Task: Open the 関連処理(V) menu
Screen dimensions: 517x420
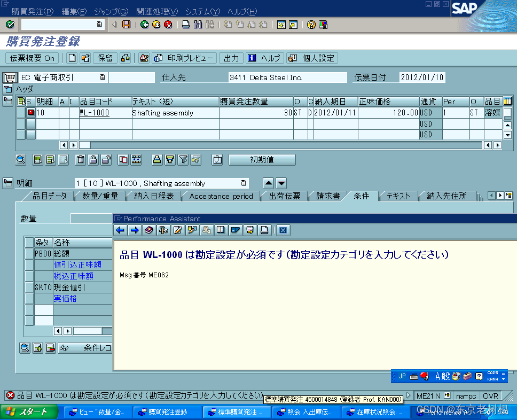Action: (x=157, y=12)
